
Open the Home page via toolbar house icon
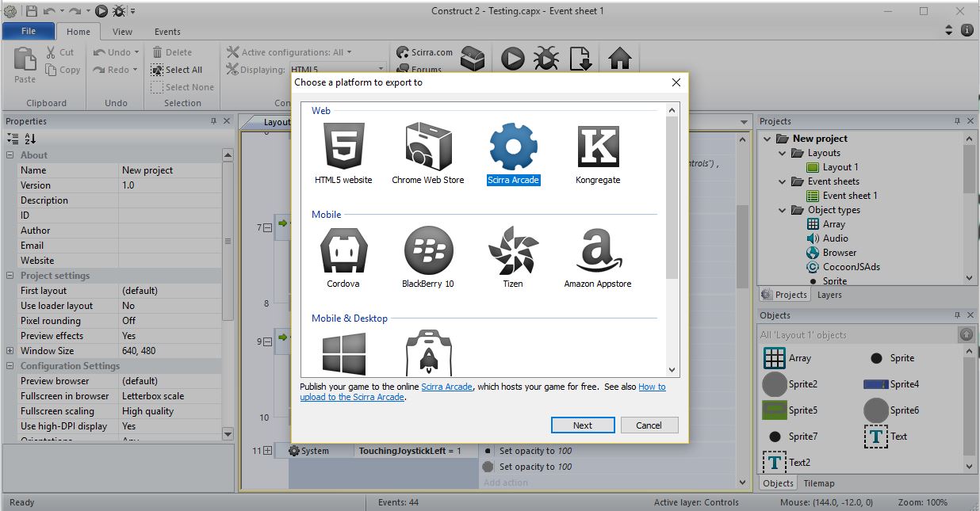pos(619,57)
